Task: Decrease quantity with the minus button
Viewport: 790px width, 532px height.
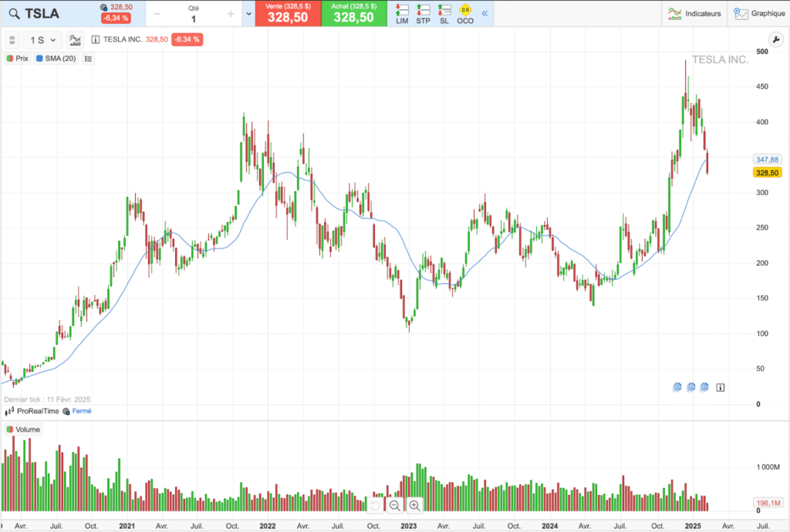Action: [x=157, y=14]
